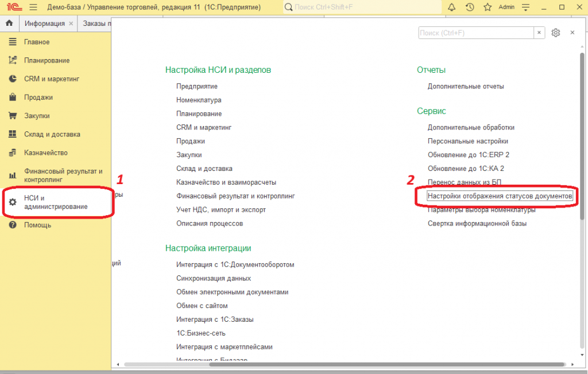Open Казначейство и взаиморасчеты link
Screen dimensions: 588x374
point(226,182)
